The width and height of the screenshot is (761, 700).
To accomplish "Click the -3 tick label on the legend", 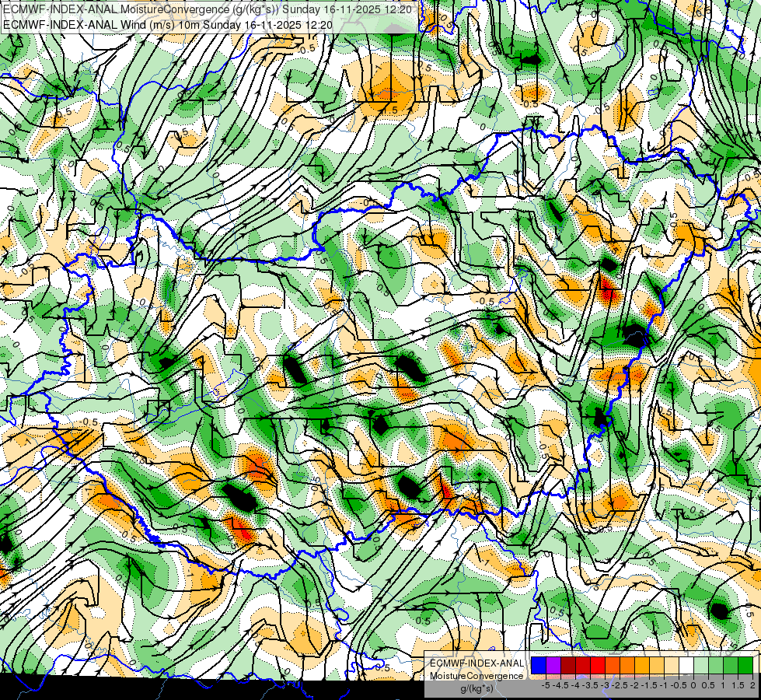I will 605,685.
